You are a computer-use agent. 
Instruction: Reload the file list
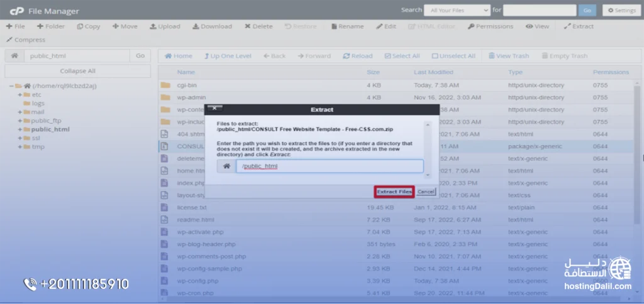point(358,56)
